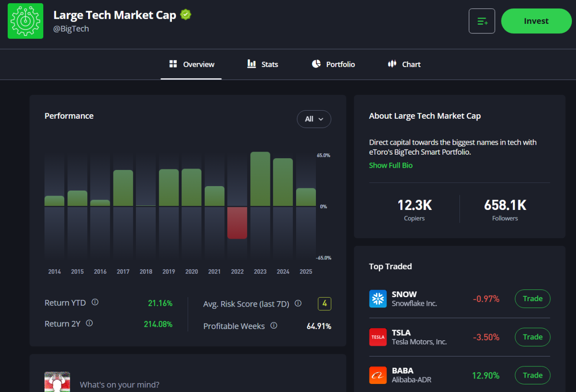Trade TSLA Tesla Motors
Image resolution: width=576 pixels, height=392 pixels.
tap(533, 337)
